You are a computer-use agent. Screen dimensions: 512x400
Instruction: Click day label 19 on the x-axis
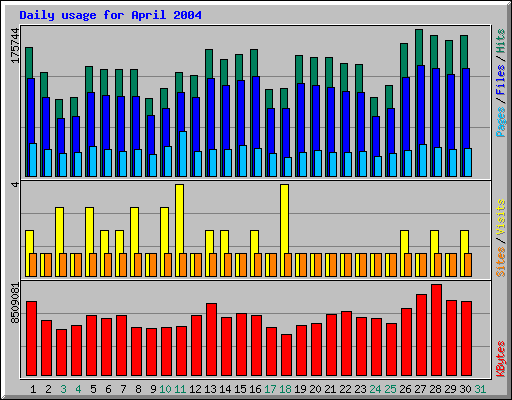pos(300,389)
